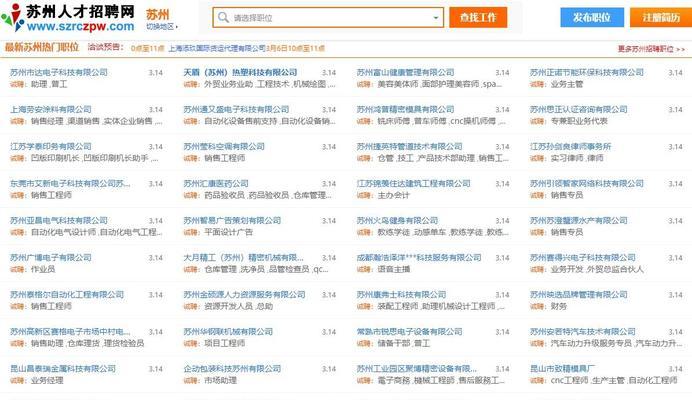
Task: Open 常熟市锐思电子设备有限公司 listing
Action: pyautogui.click(x=409, y=332)
